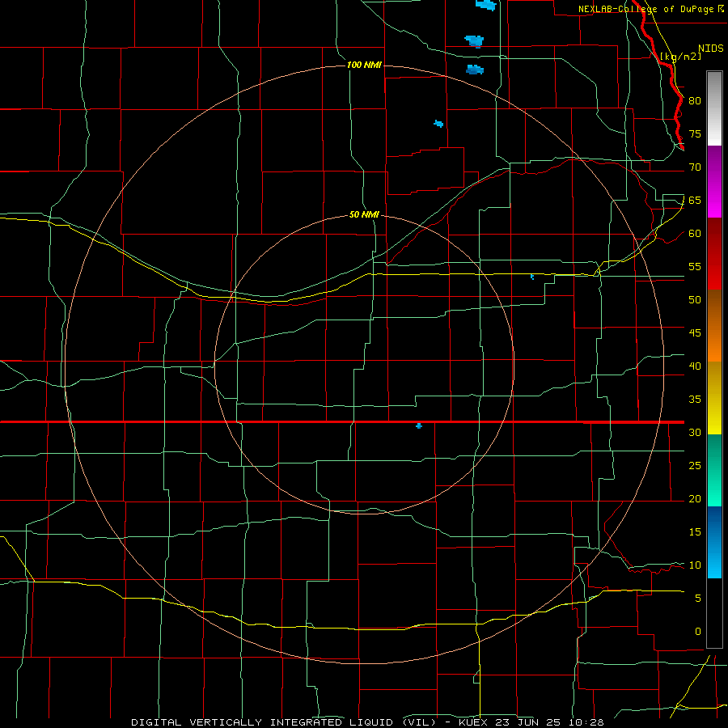Select the blue segment of color scale
The image size is (728, 728).
[714, 542]
